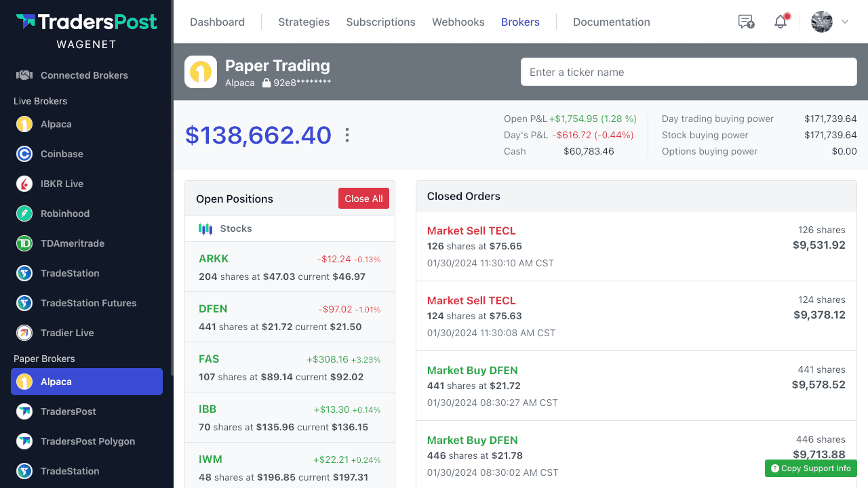Click the TradersPost logo
Viewport: 868px width, 488px height.
[86, 22]
